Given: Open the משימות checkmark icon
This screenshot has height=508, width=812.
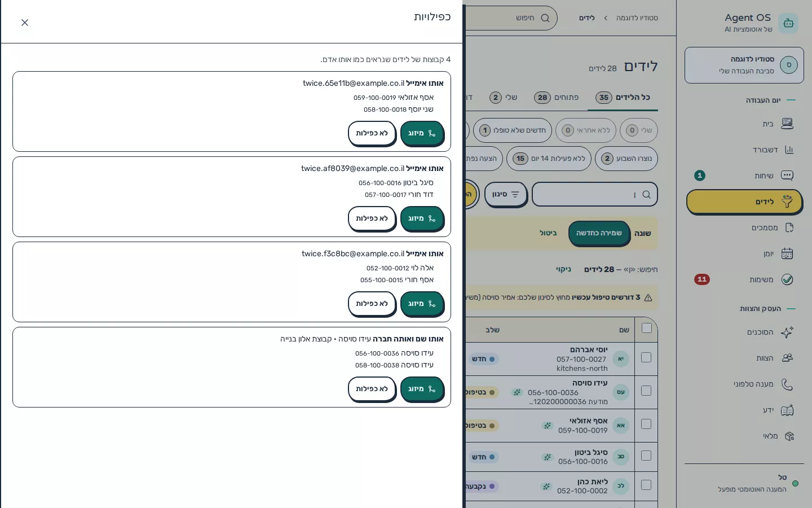Looking at the screenshot, I should coord(787,279).
